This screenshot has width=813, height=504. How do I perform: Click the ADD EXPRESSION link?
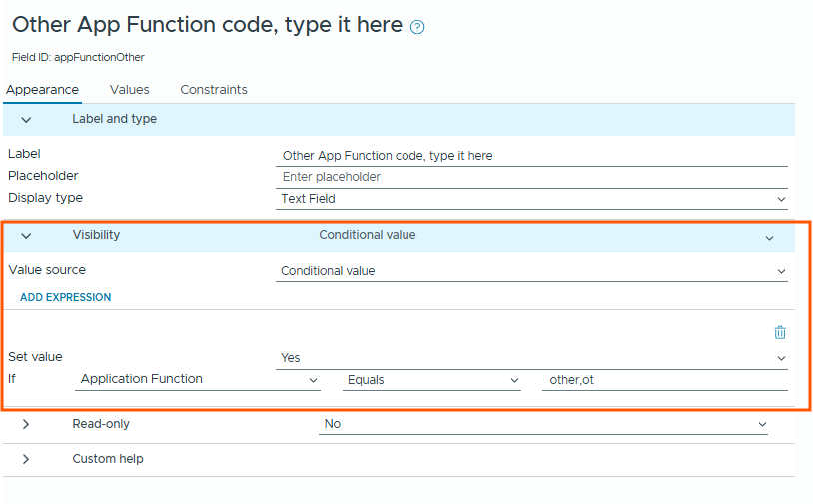tap(66, 297)
